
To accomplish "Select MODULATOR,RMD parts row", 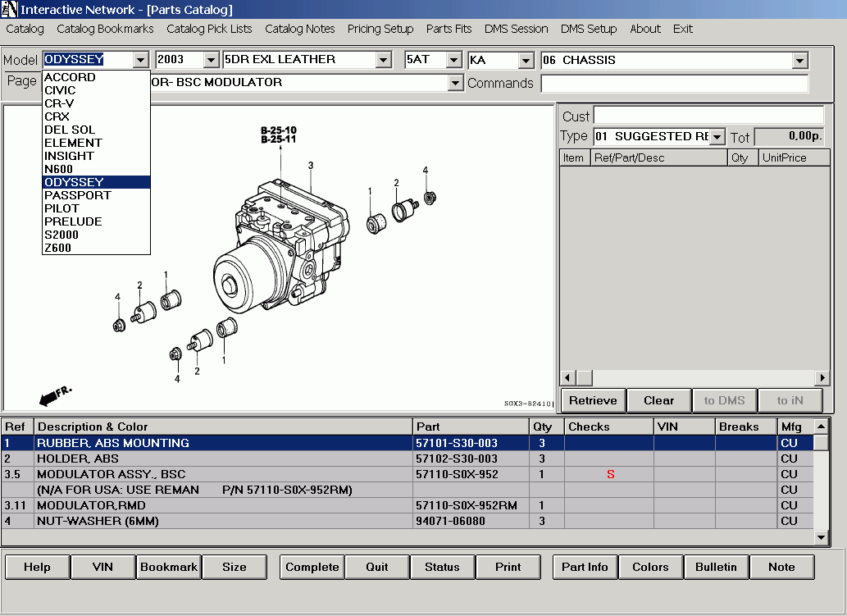I will click(x=408, y=506).
